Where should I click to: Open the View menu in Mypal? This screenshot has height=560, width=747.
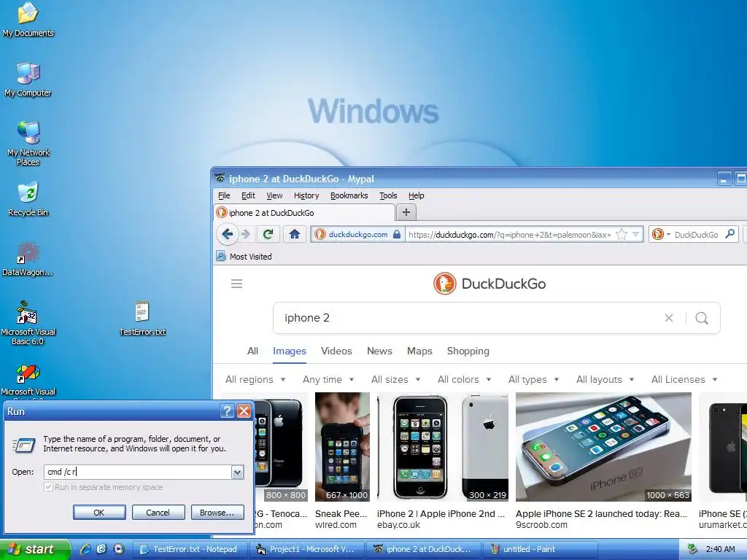point(274,195)
